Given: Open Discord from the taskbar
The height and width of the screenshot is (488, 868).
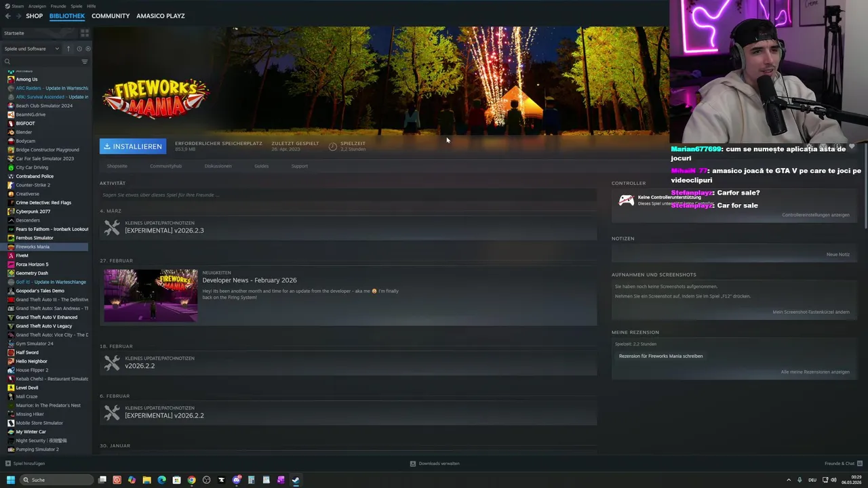Looking at the screenshot, I should click(x=236, y=480).
